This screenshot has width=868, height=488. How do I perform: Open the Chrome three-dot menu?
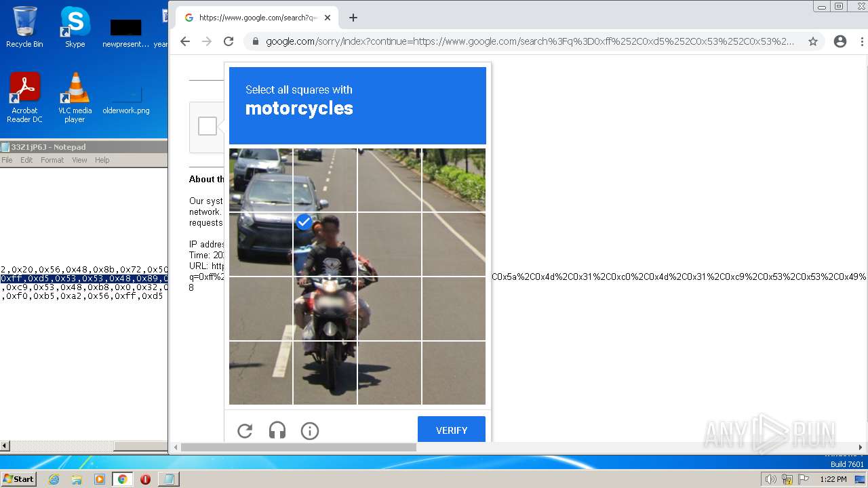tap(862, 41)
